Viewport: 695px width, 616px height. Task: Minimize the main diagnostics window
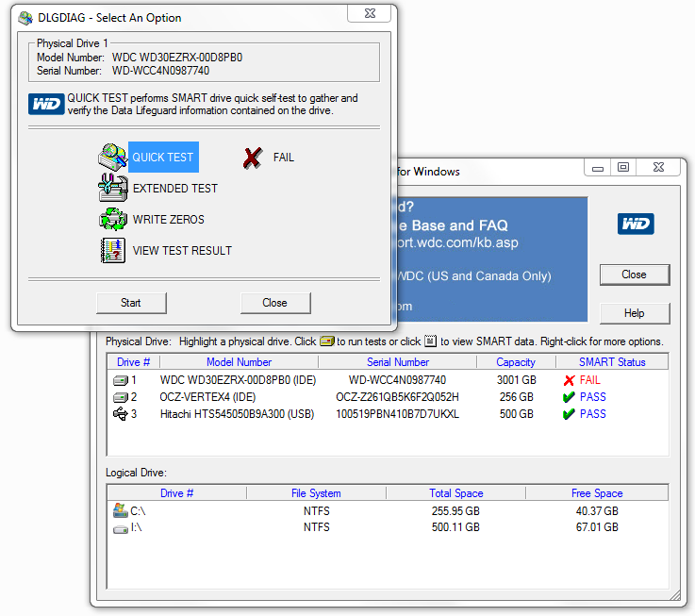point(598,168)
